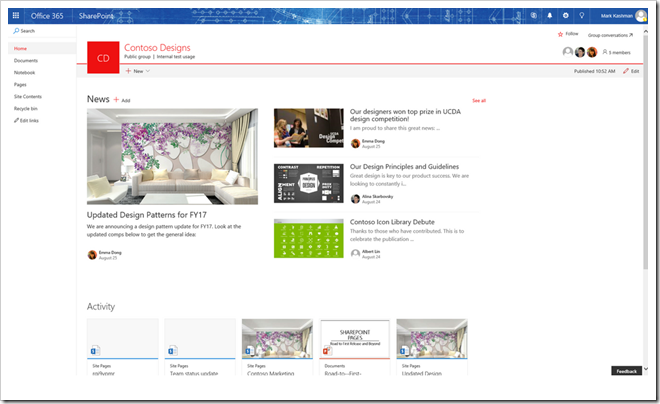Viewport: 660px width, 404px height.
Task: Open Mark Kashman's profile avatar
Action: point(641,16)
